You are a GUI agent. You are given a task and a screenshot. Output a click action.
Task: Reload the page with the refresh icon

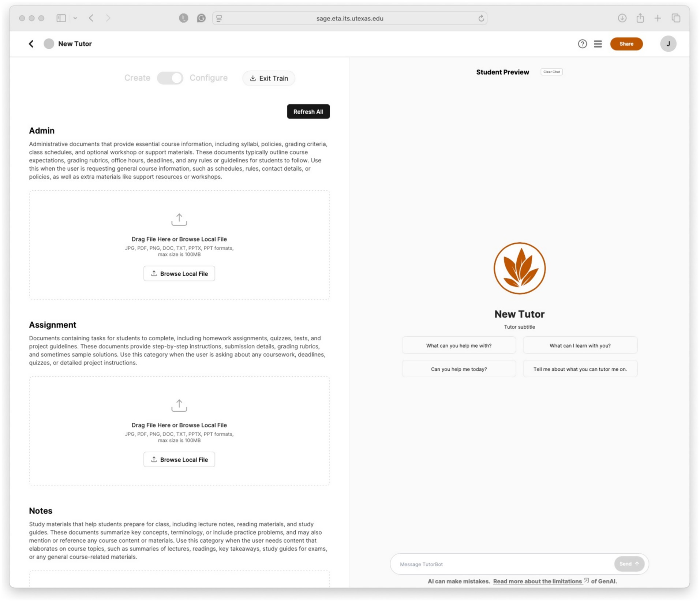481,18
